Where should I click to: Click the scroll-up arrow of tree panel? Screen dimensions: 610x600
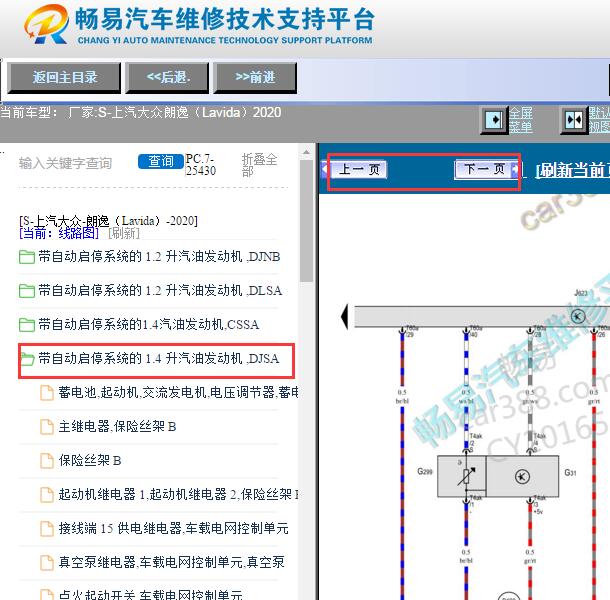coord(306,152)
